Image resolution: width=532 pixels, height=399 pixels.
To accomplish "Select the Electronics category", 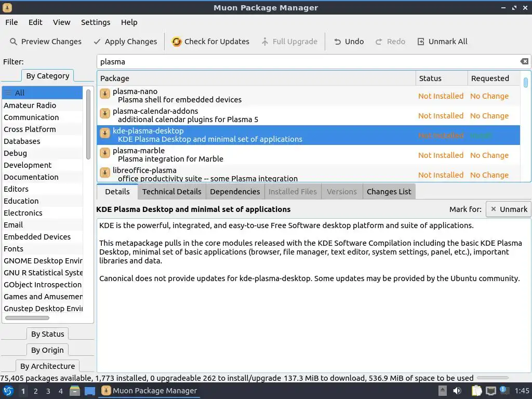I will 43,212.
